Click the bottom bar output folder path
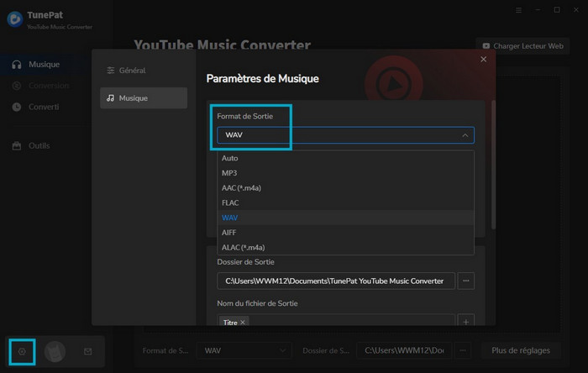The height and width of the screenshot is (373, 588). (x=404, y=350)
